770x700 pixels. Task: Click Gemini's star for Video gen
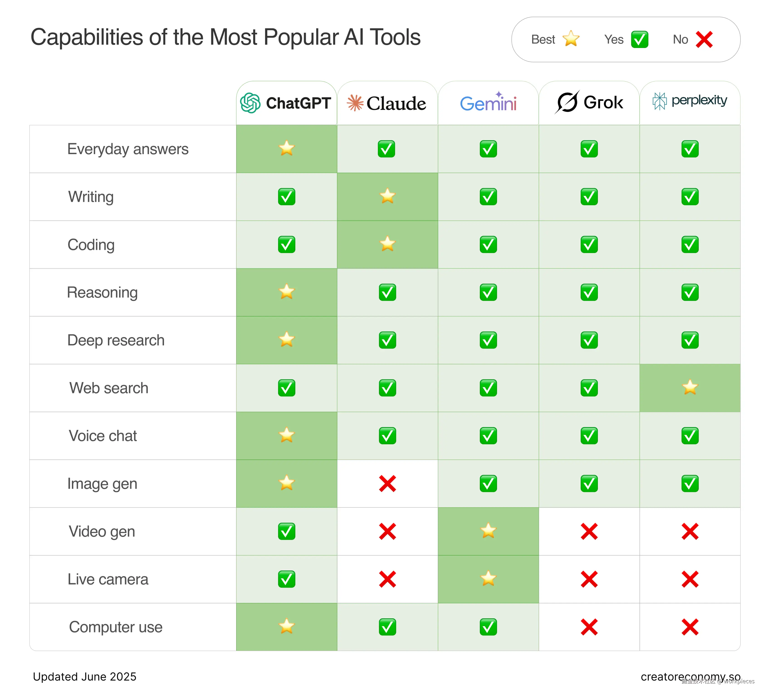pyautogui.click(x=488, y=530)
